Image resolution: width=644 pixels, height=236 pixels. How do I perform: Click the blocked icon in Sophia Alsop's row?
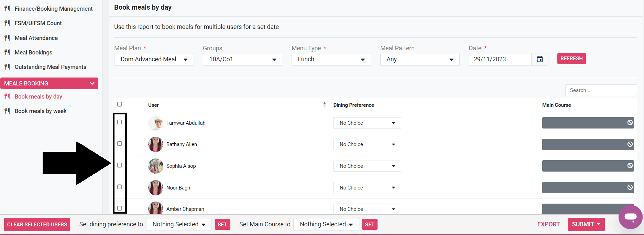click(x=630, y=166)
